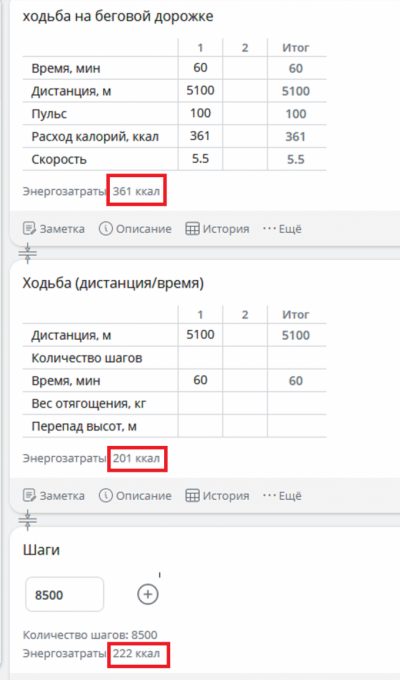
Task: Show Описание of treadmill walking exercise
Action: click(135, 229)
